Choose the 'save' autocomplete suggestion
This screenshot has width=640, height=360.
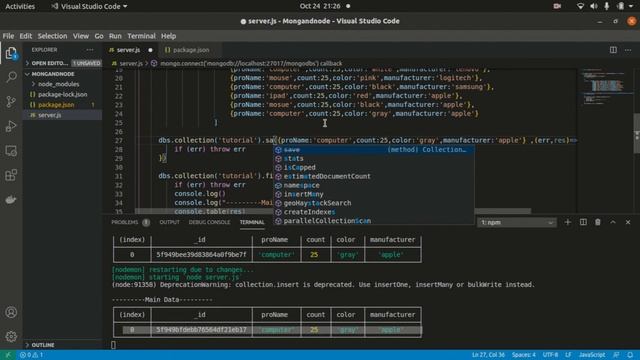point(373,150)
